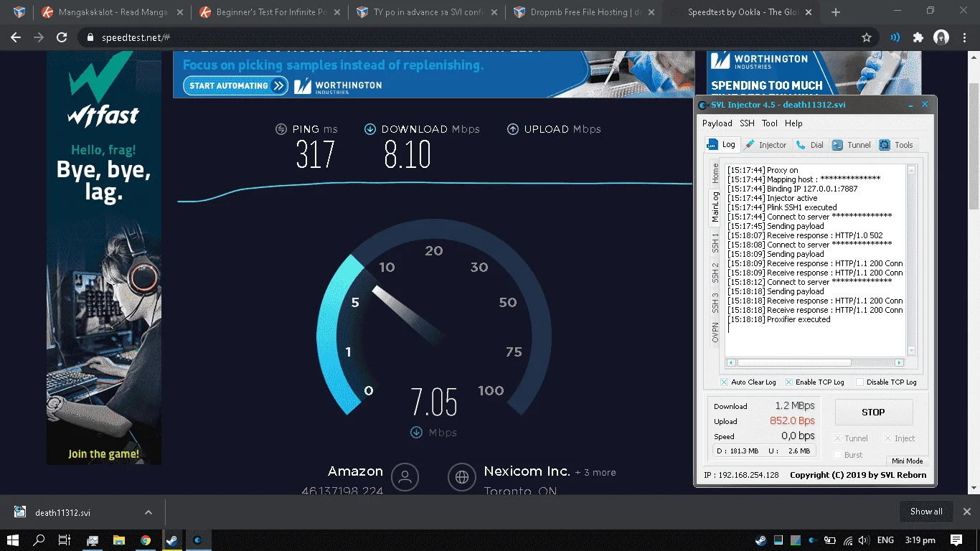The height and width of the screenshot is (551, 980).
Task: Enable the Burst checkbox
Action: 837,455
